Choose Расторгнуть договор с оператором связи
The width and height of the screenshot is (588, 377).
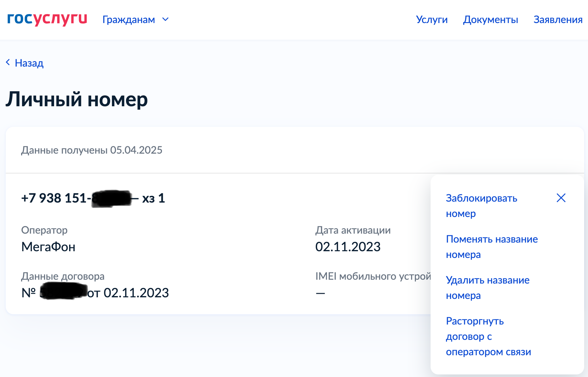point(488,336)
